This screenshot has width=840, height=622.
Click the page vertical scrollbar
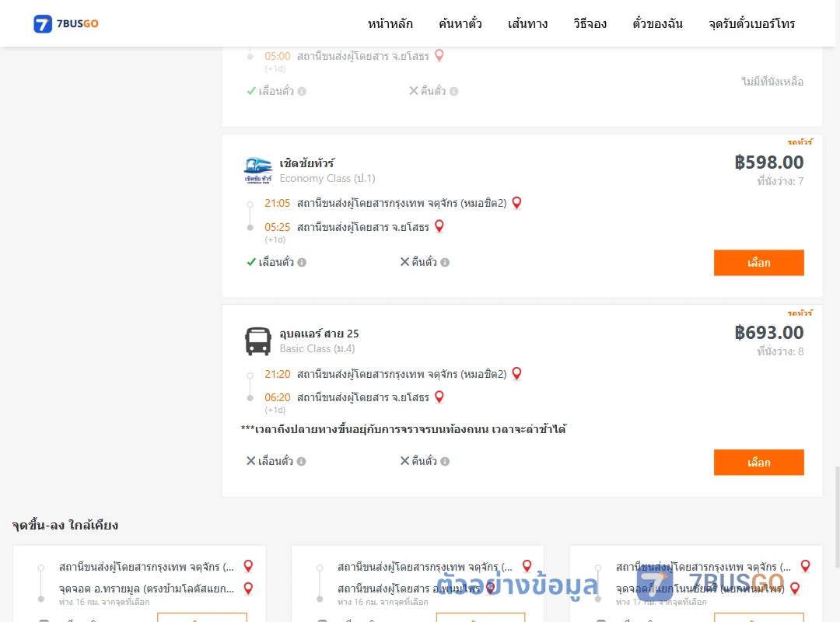pyautogui.click(x=837, y=517)
